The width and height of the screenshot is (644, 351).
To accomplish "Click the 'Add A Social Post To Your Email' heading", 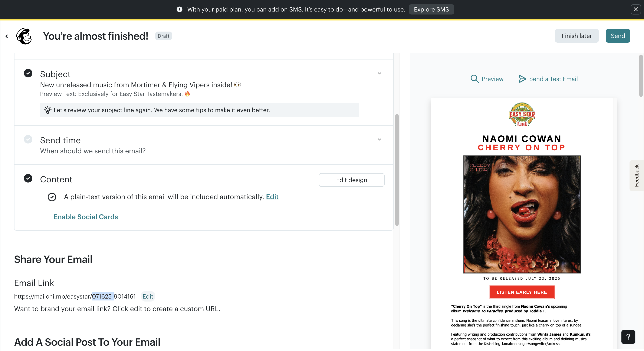I will pos(87,342).
